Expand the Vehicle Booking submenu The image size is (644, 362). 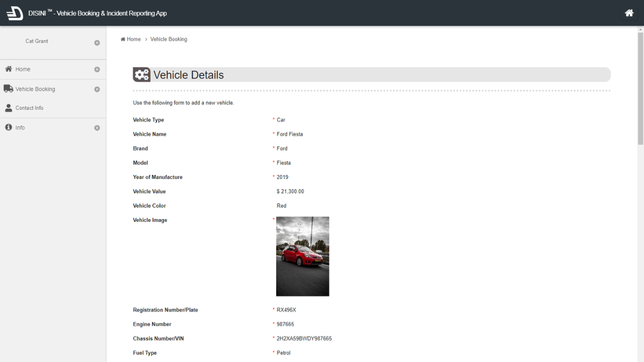97,89
